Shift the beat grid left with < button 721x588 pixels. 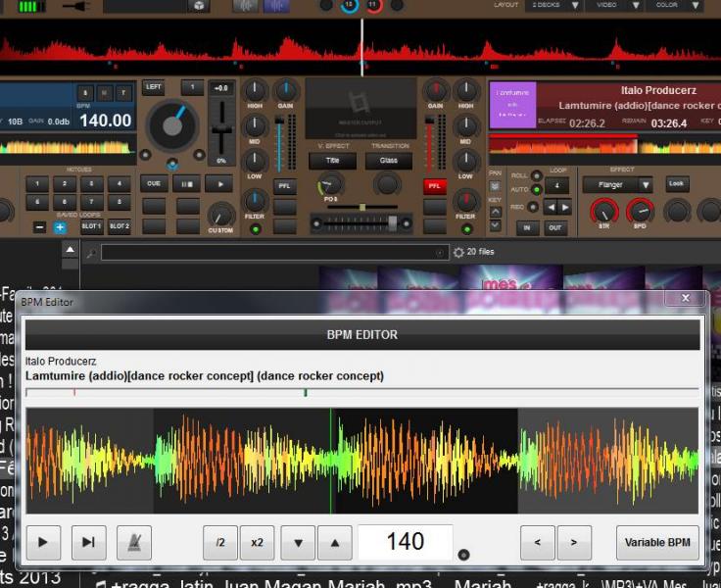coord(538,542)
